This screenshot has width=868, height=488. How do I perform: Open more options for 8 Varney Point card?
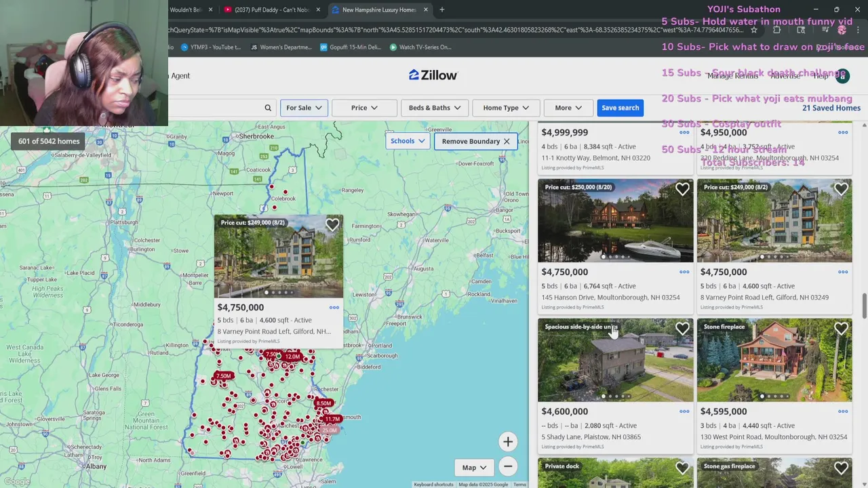(x=843, y=272)
